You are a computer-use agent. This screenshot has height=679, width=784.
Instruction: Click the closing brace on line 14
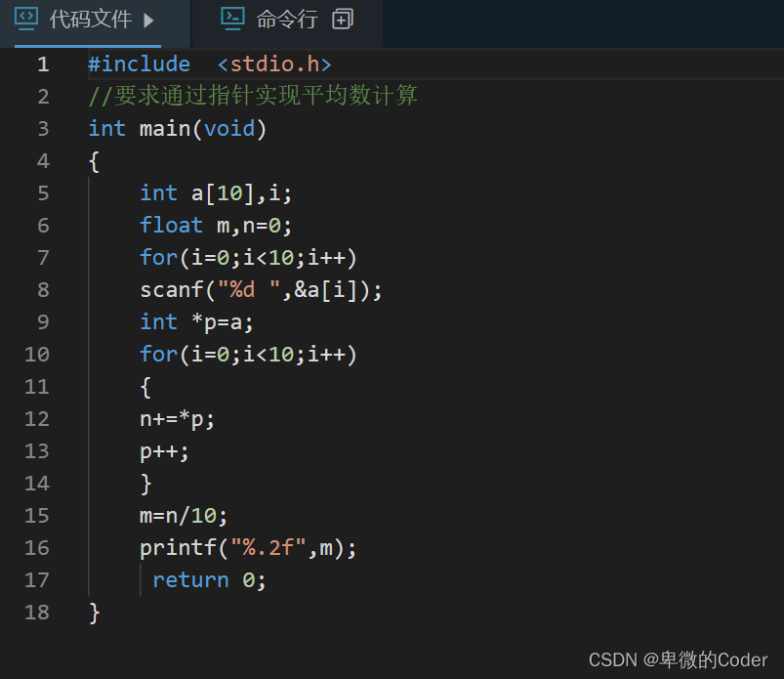click(x=145, y=484)
